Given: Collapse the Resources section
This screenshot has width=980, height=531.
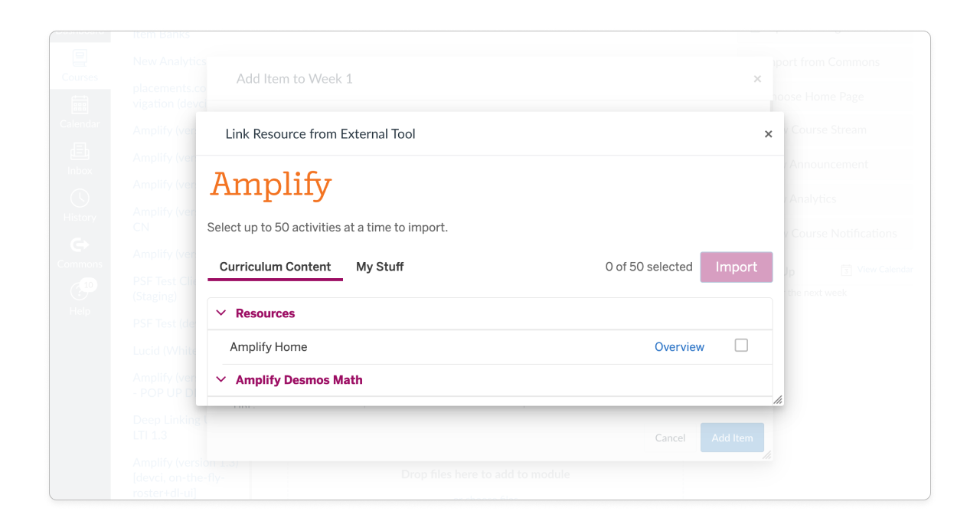Looking at the screenshot, I should [x=221, y=313].
